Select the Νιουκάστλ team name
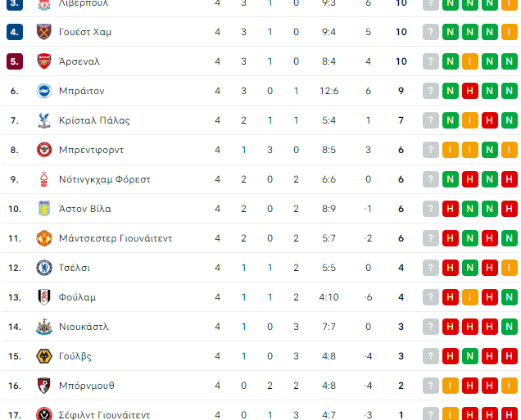Viewport: 521px width, 420px height. coord(84,327)
